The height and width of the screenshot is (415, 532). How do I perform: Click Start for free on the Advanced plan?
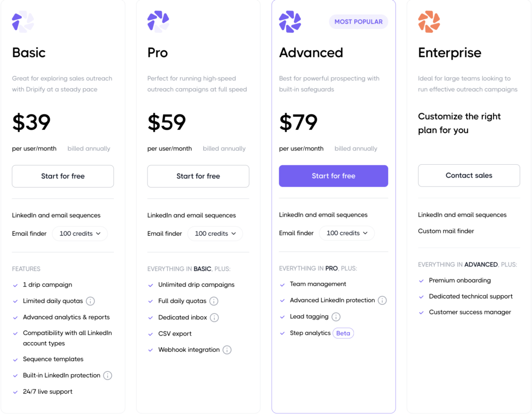[x=333, y=176]
